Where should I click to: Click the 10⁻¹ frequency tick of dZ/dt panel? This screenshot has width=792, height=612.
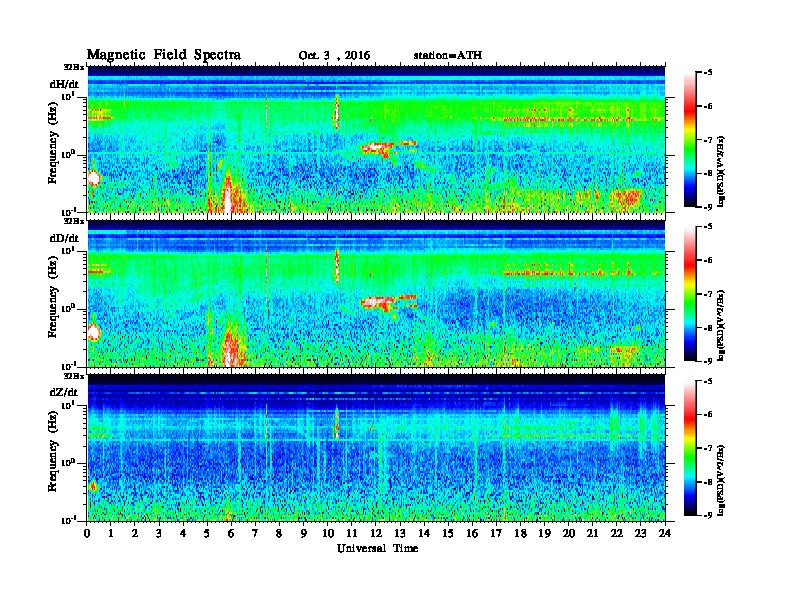point(69,520)
